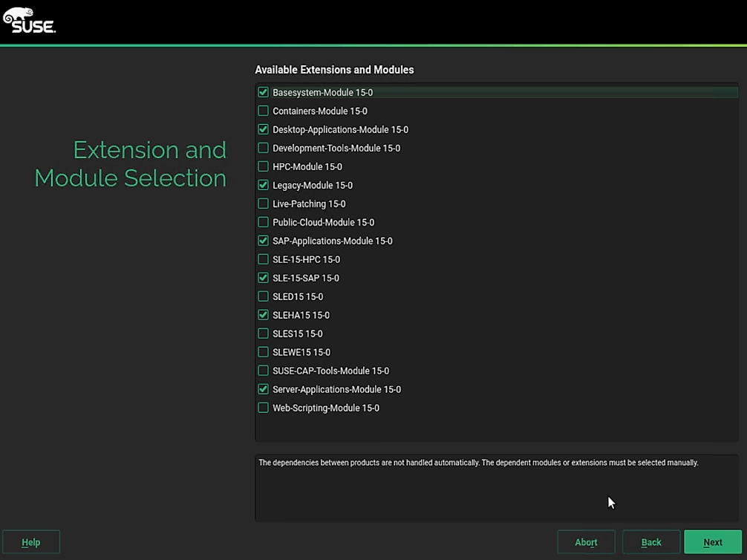
Task: Click the dependencies description text box
Action: (x=497, y=488)
